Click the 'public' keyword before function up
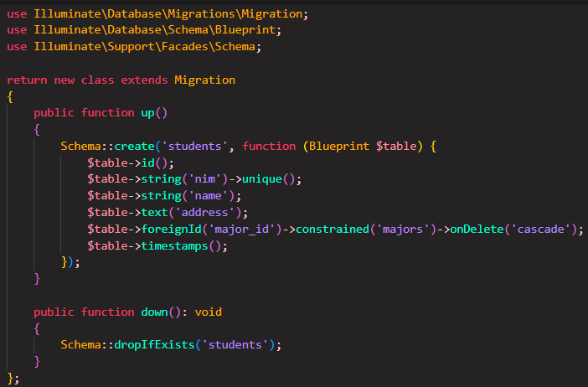588x387 pixels. click(x=54, y=113)
